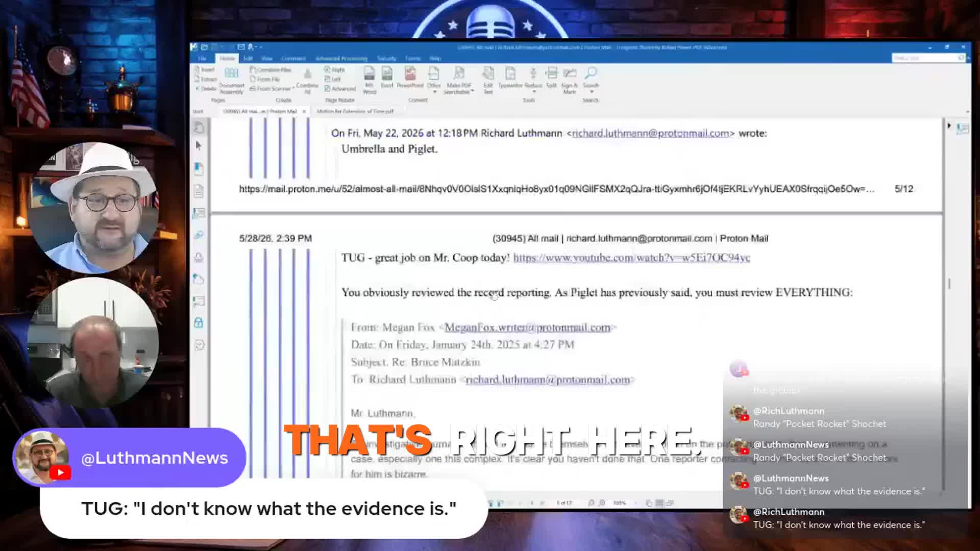The height and width of the screenshot is (551, 980).
Task: Convert document to Excel
Action: point(387,78)
